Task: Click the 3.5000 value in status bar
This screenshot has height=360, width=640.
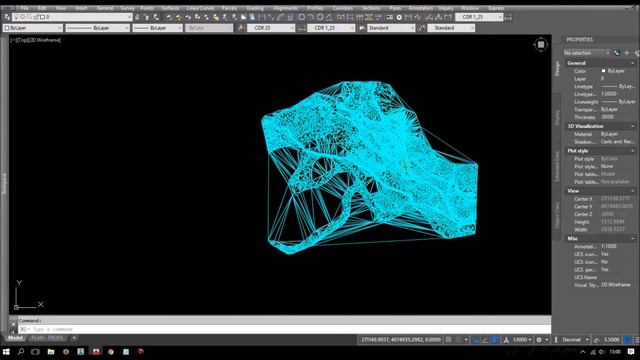Action: (x=611, y=340)
